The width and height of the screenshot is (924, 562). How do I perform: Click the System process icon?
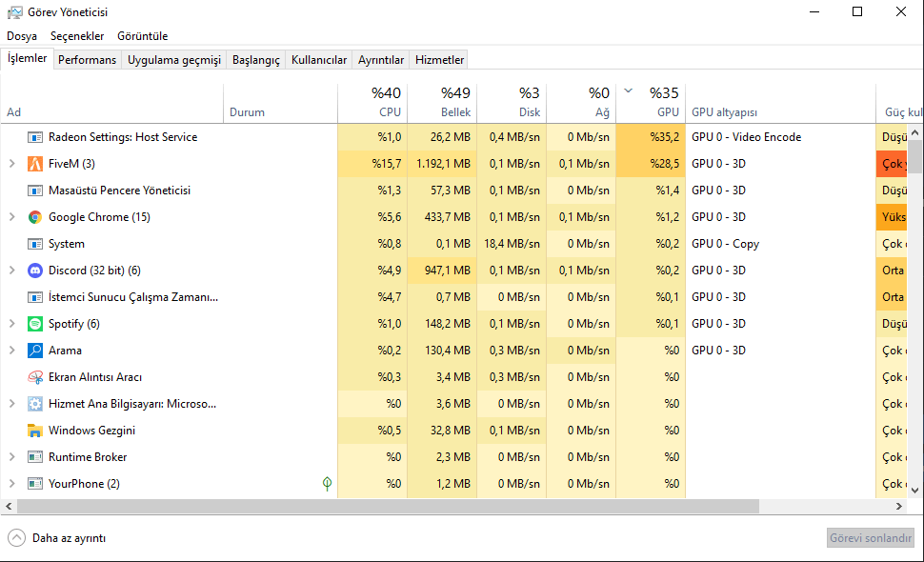click(x=35, y=244)
